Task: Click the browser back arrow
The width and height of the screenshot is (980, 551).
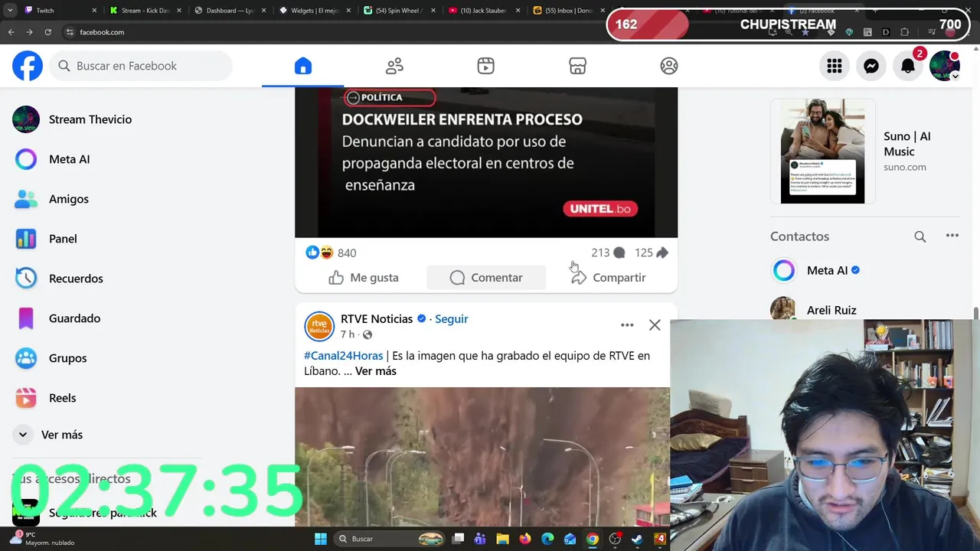Action: pos(11,32)
